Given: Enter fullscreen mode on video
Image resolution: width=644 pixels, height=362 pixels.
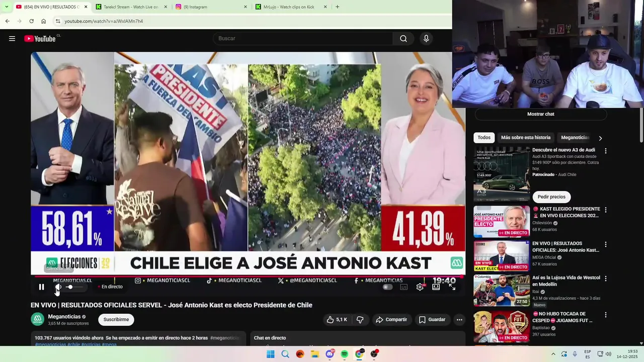Looking at the screenshot, I should tap(452, 287).
